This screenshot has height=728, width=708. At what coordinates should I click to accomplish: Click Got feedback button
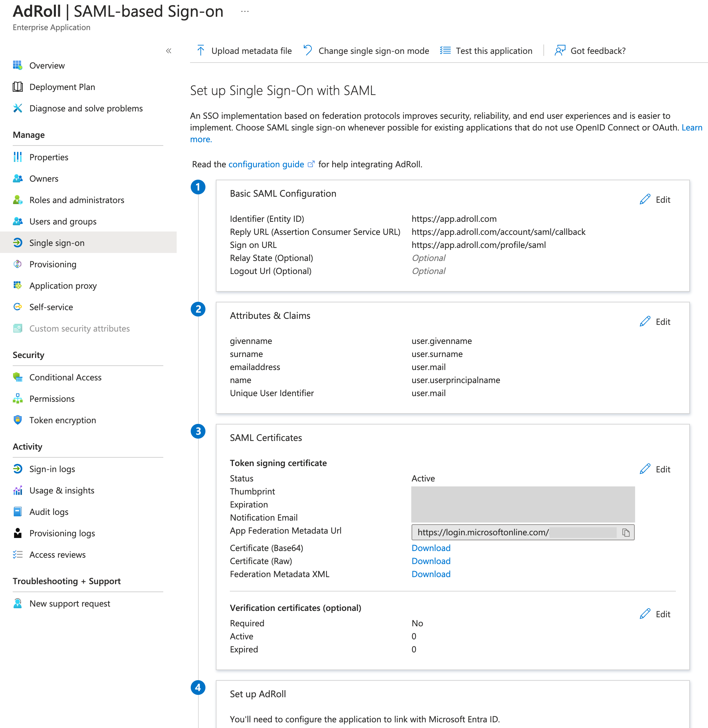[x=597, y=51]
